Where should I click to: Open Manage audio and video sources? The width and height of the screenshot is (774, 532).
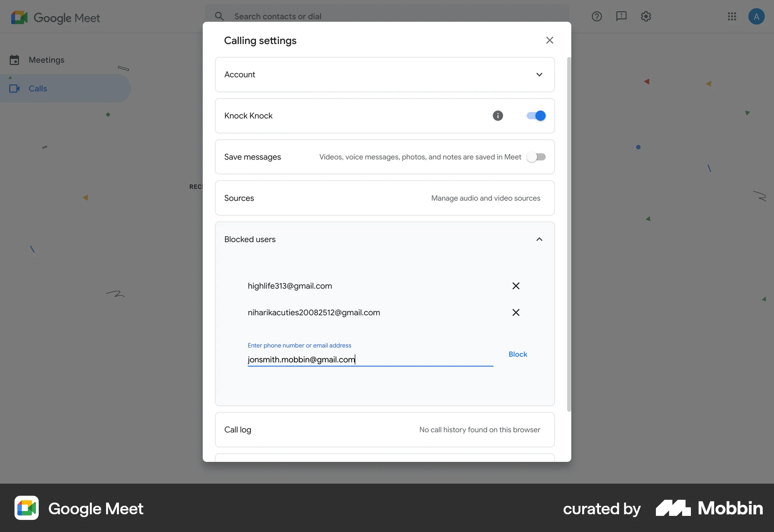tap(486, 198)
